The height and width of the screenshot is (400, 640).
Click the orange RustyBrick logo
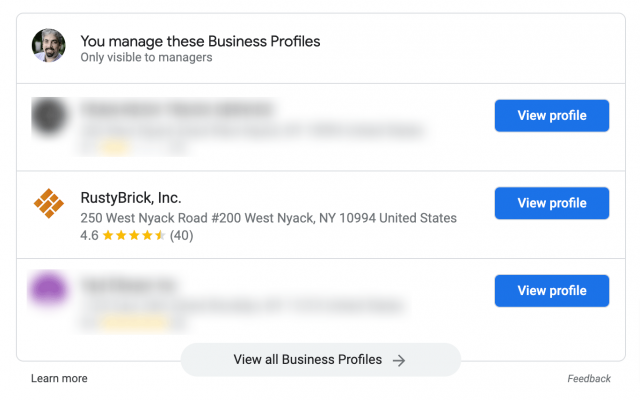48,203
